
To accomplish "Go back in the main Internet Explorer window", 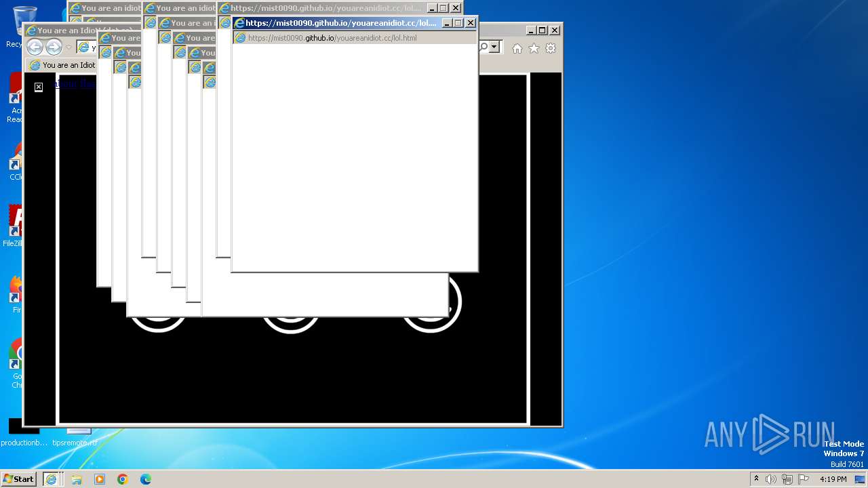I will 35,47.
